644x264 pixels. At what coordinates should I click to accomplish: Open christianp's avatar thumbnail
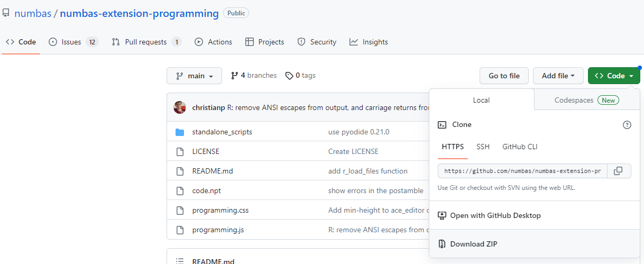pos(180,107)
